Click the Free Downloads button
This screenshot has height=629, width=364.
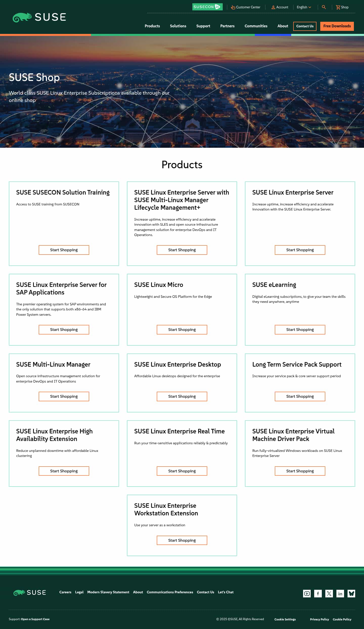337,26
